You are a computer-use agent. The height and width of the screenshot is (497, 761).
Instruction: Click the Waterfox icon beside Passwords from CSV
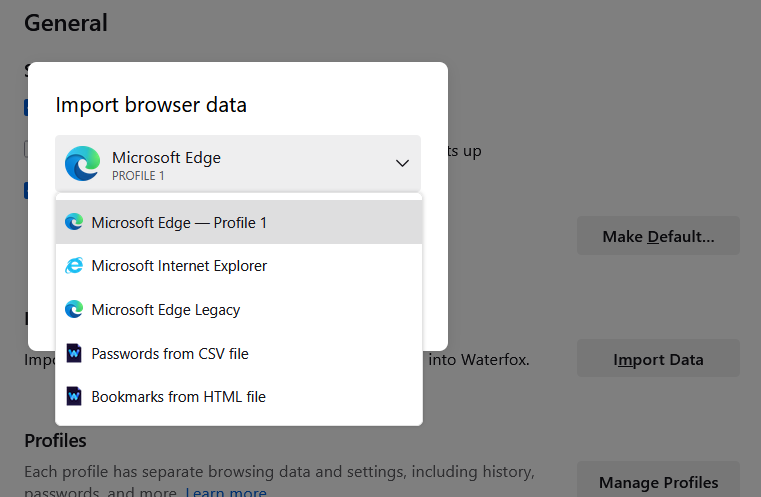click(74, 353)
